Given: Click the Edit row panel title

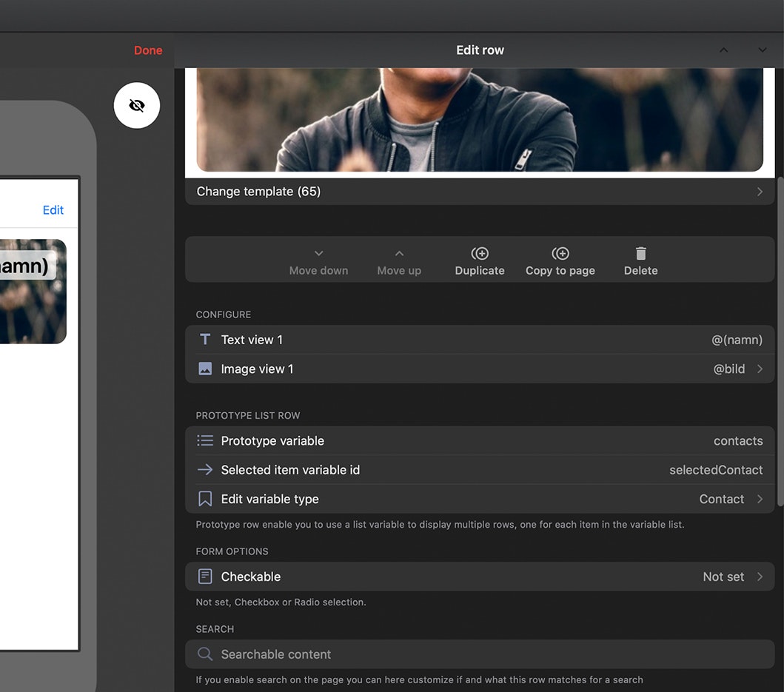Looking at the screenshot, I should (x=480, y=50).
